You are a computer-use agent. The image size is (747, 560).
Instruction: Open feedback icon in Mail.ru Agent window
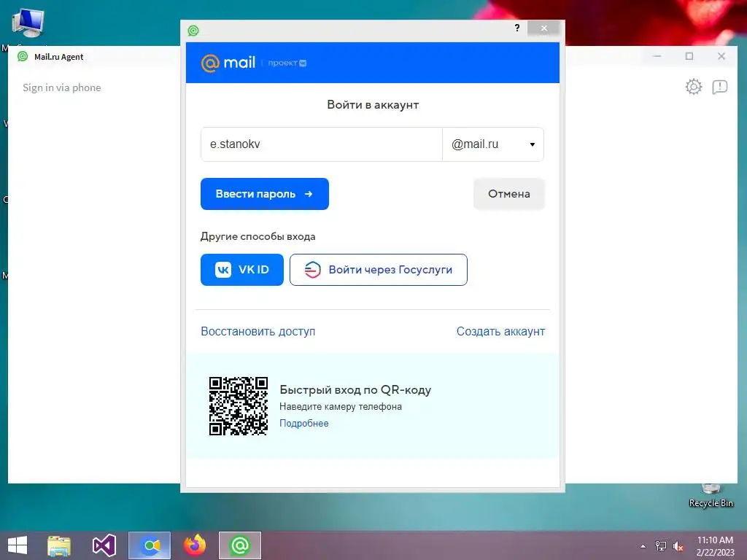pos(719,87)
